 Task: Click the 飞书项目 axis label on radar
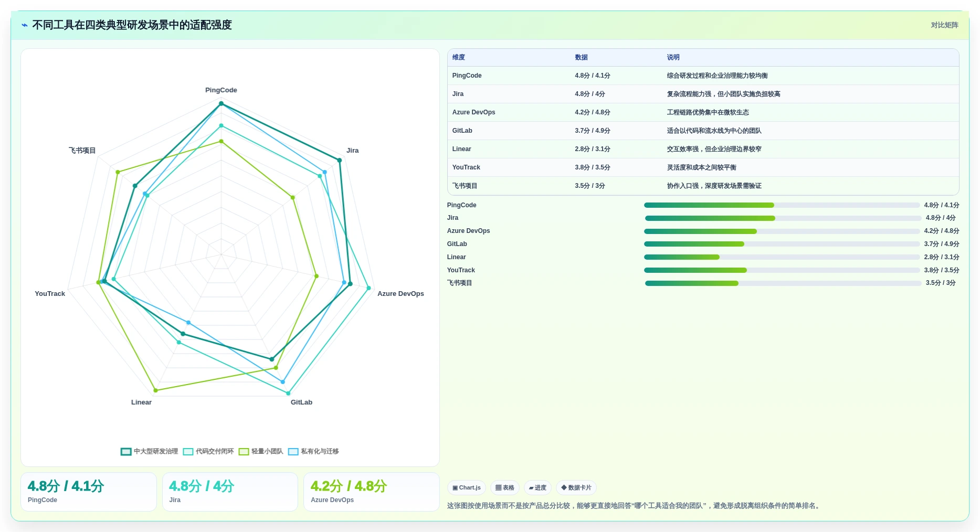pos(82,151)
